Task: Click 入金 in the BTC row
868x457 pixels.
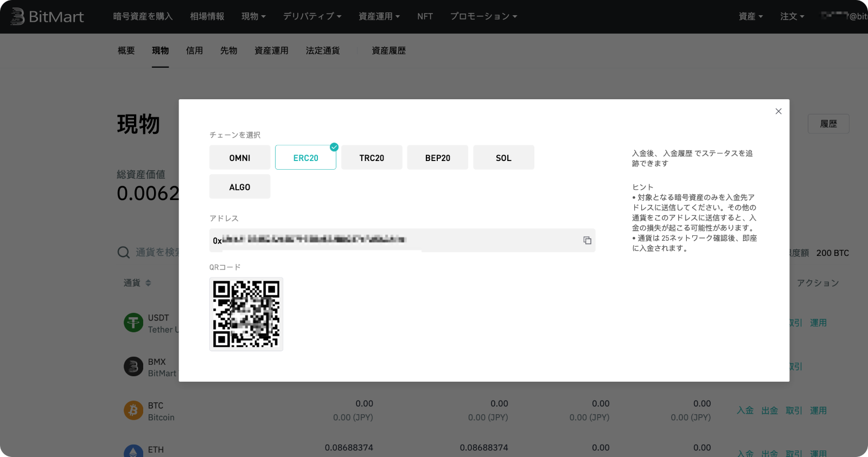Action: tap(745, 410)
